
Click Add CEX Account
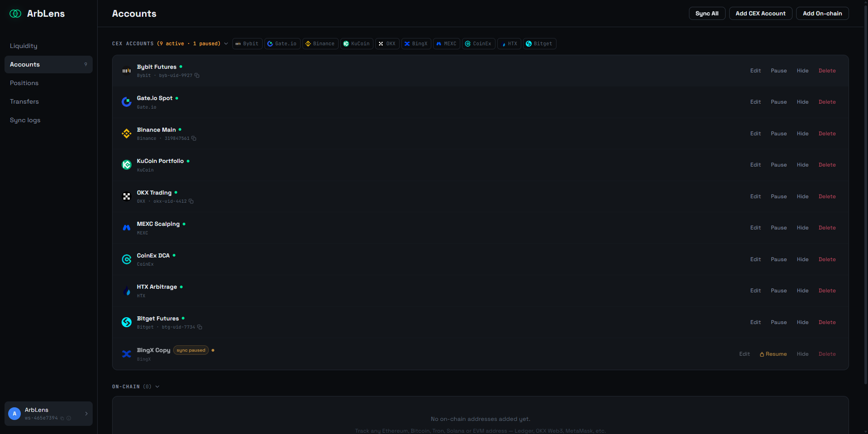tap(760, 14)
